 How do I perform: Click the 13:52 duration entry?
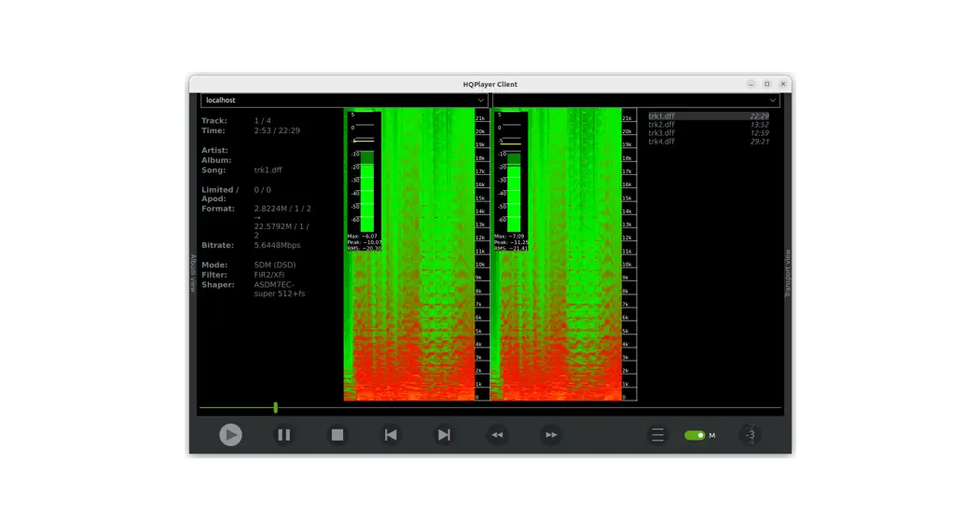pyautogui.click(x=759, y=124)
